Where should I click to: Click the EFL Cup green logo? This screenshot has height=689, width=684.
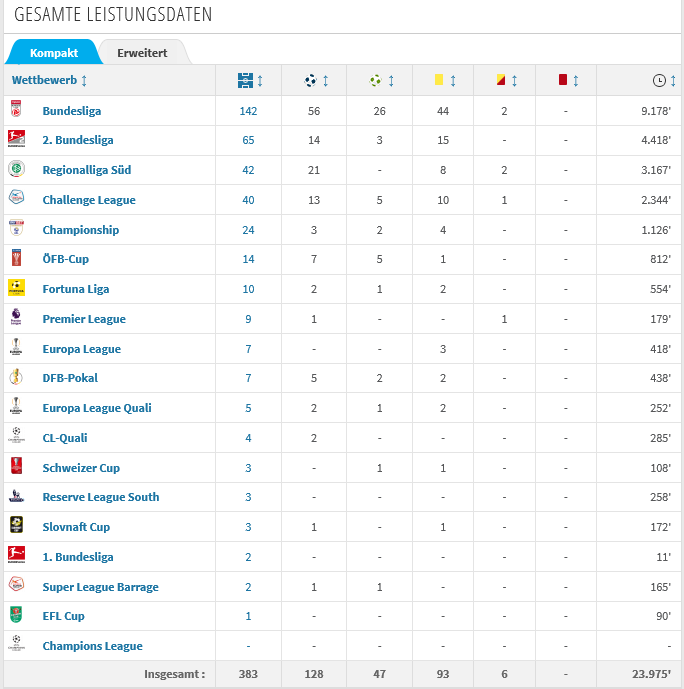coord(16,615)
